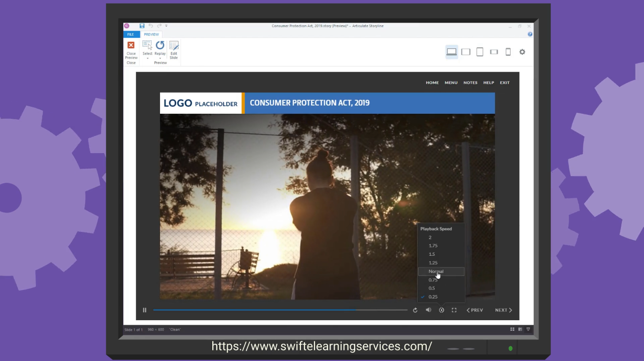This screenshot has width=644, height=361.
Task: Open the help icon at ribbon right
Action: click(x=530, y=34)
